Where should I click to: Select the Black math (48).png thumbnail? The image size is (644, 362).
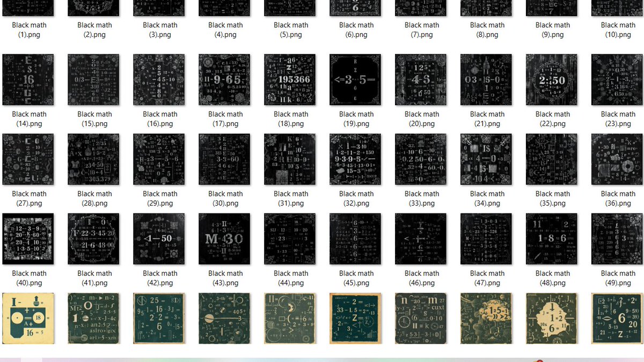pos(552,239)
